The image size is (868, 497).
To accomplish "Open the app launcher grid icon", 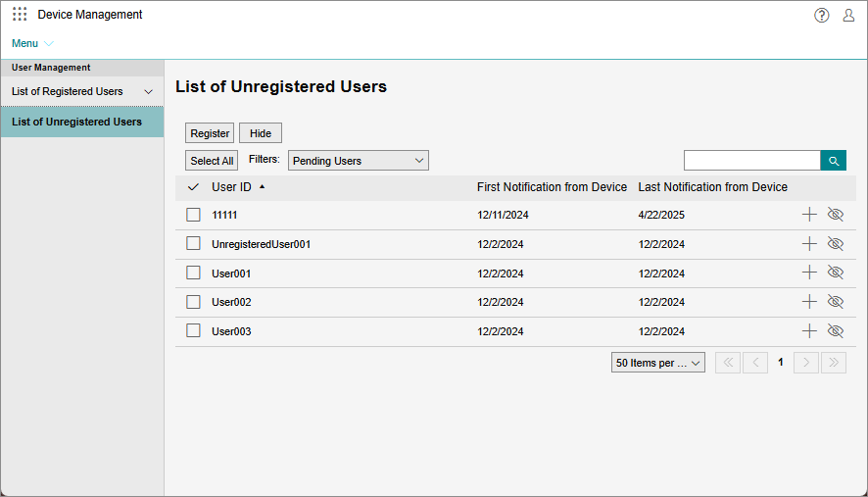I will [x=20, y=15].
